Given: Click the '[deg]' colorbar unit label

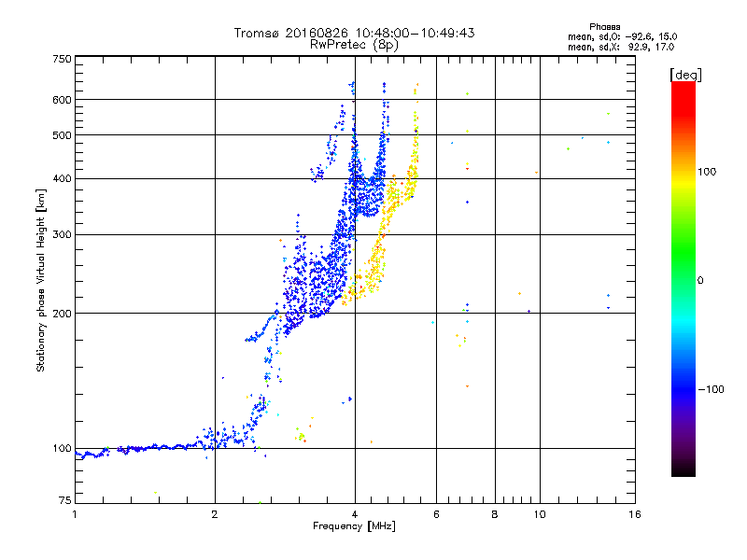Looking at the screenshot, I should pyautogui.click(x=685, y=75).
